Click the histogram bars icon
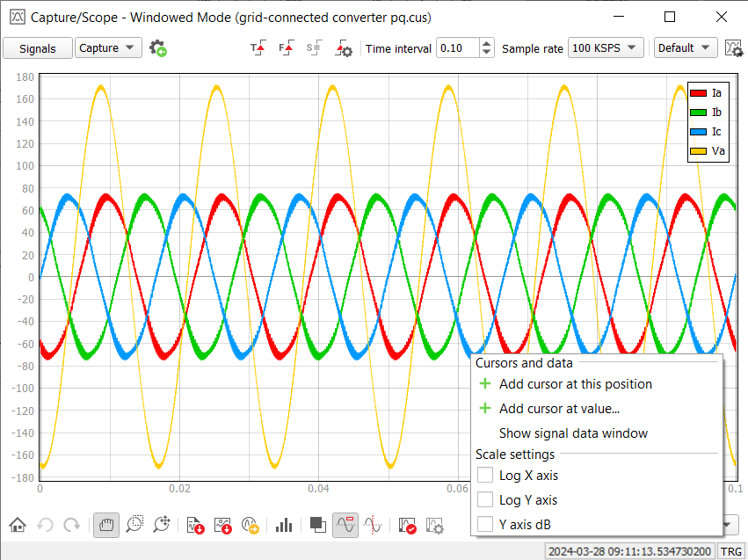 click(283, 525)
